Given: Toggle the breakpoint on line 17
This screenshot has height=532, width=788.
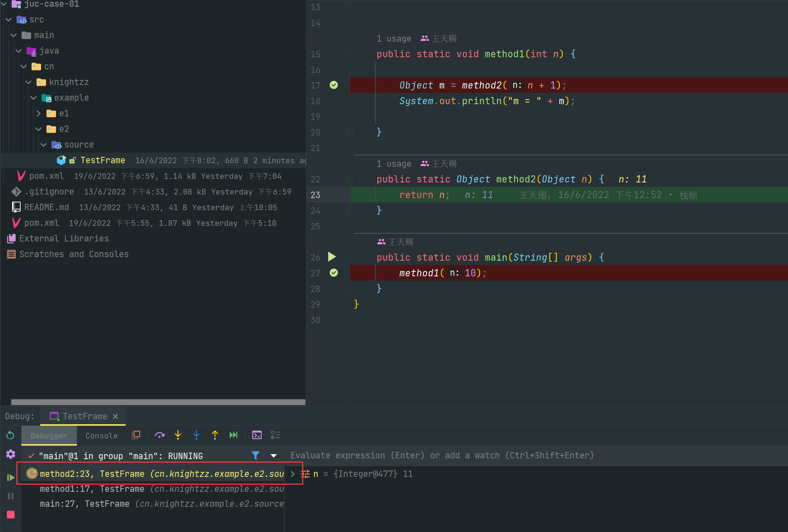Looking at the screenshot, I should click(x=333, y=85).
